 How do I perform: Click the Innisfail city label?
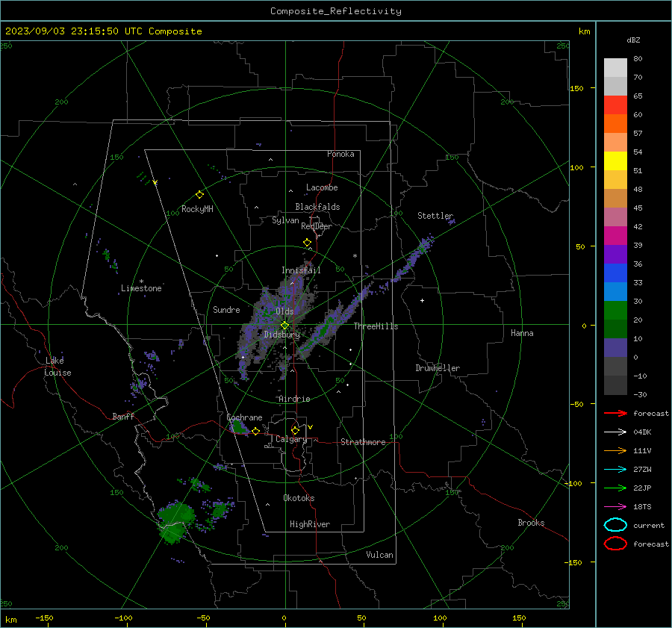pyautogui.click(x=301, y=270)
